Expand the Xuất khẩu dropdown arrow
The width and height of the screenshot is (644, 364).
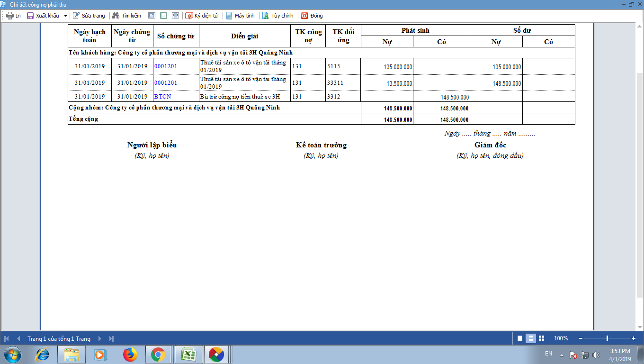point(65,16)
